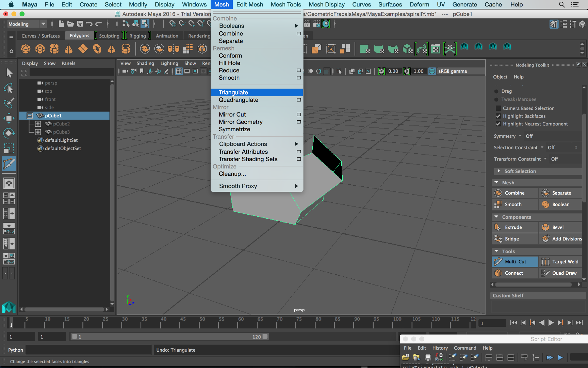Click the Python command line input
588x368 pixels.
tap(88, 350)
